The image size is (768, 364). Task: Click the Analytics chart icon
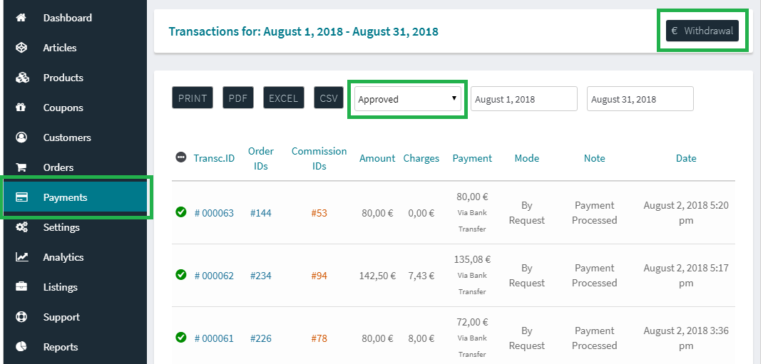click(22, 257)
